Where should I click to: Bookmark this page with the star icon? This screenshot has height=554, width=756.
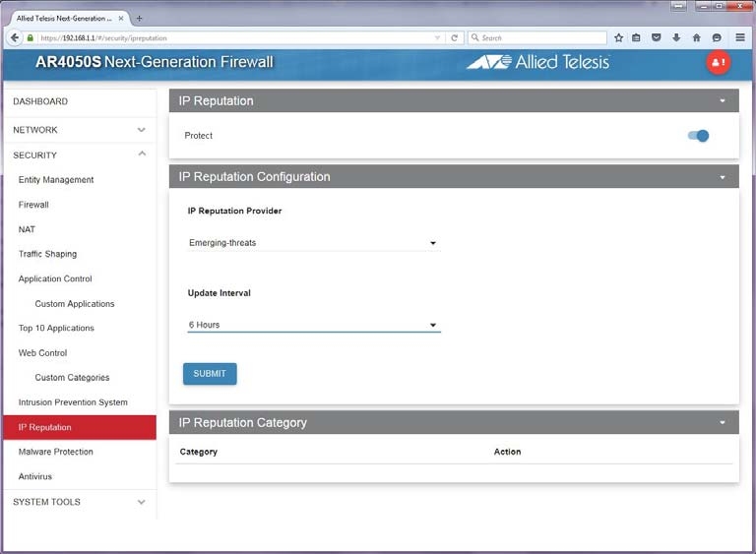pyautogui.click(x=618, y=37)
